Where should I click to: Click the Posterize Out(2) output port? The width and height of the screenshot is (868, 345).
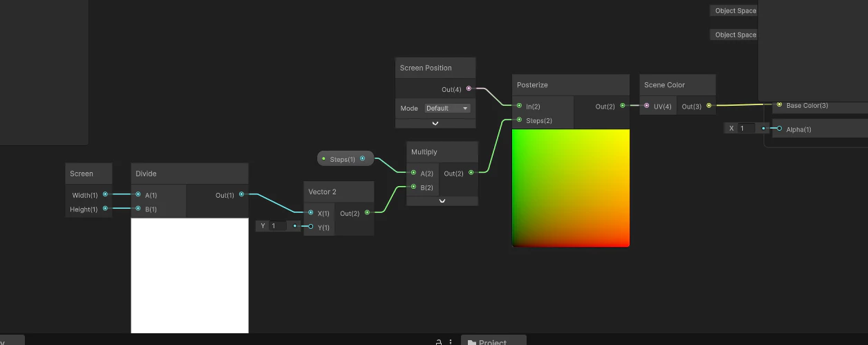(623, 106)
